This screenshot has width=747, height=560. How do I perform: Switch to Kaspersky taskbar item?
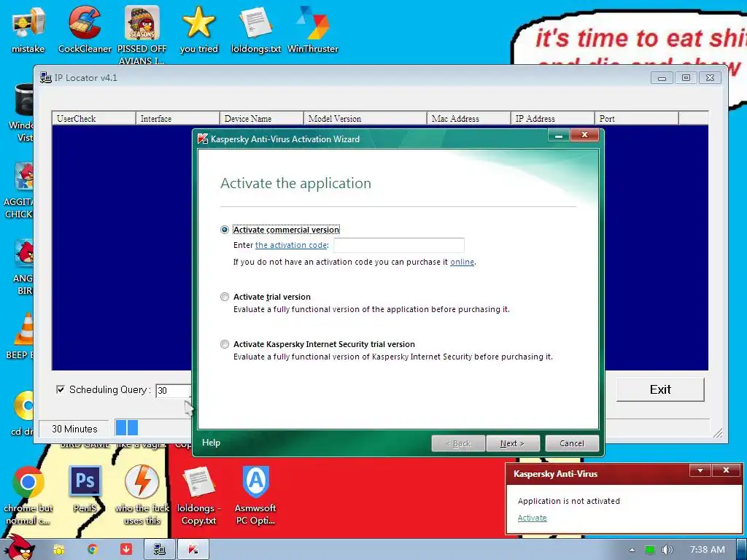click(193, 550)
